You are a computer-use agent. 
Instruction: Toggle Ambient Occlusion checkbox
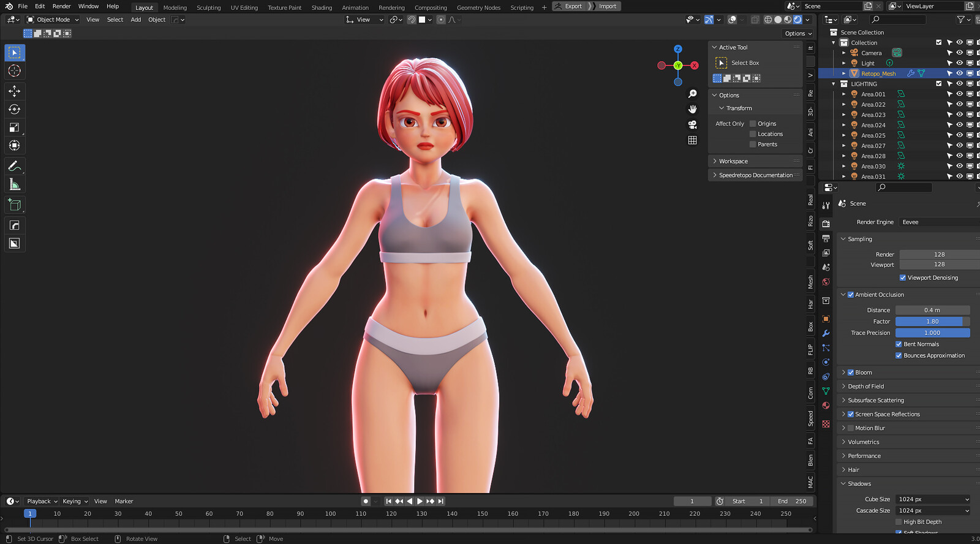click(x=851, y=295)
